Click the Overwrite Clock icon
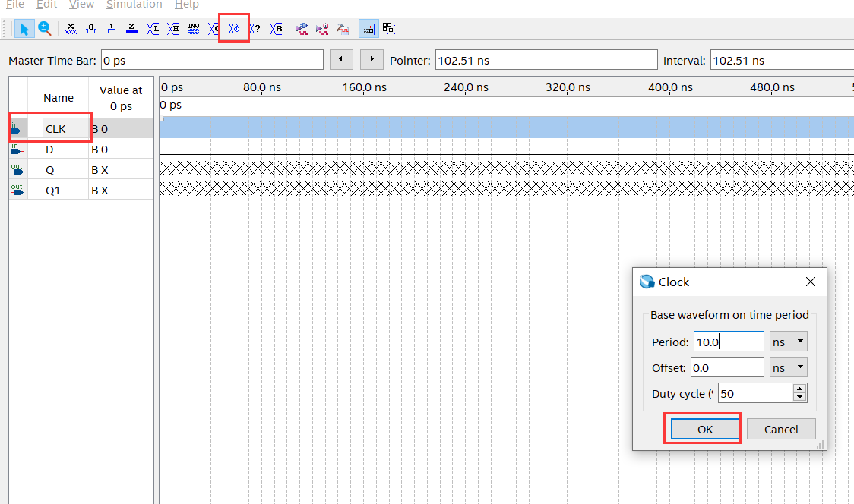Image resolution: width=854 pixels, height=504 pixels. pyautogui.click(x=234, y=29)
